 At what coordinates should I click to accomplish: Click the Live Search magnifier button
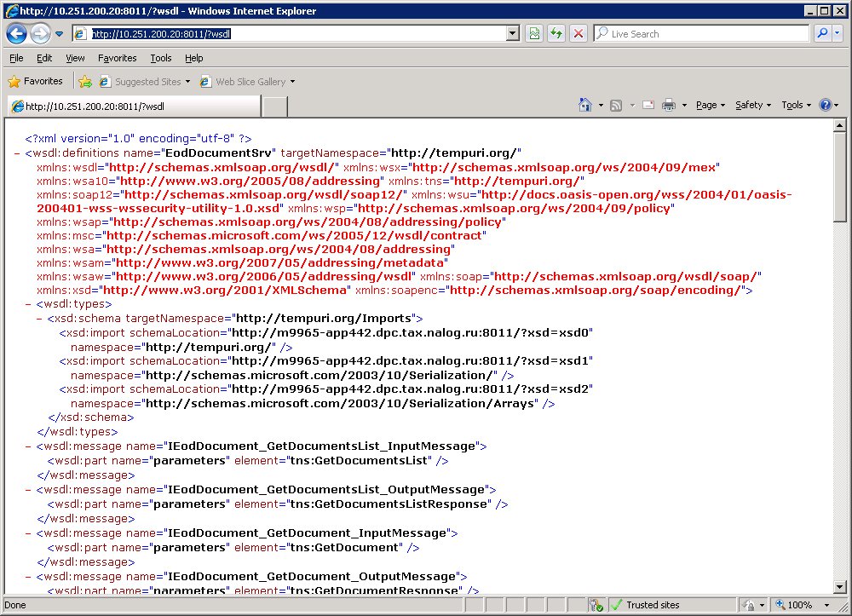point(823,34)
